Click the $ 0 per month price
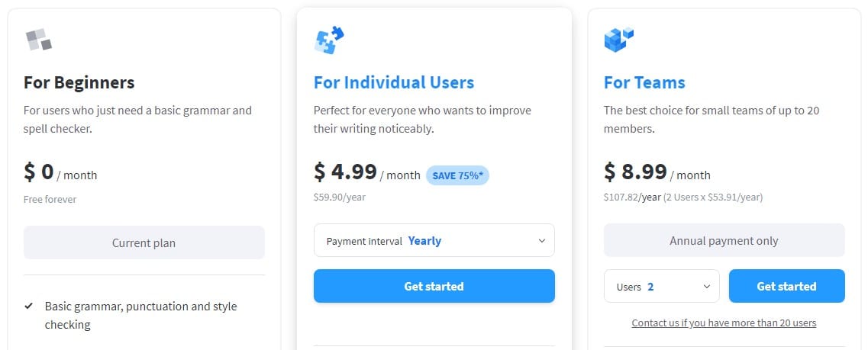 (39, 172)
